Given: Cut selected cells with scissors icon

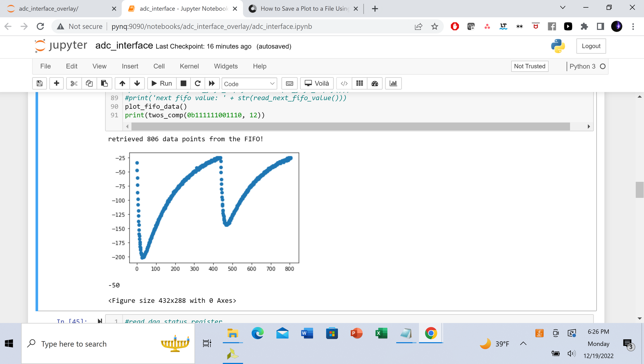Looking at the screenshot, I should (74, 83).
